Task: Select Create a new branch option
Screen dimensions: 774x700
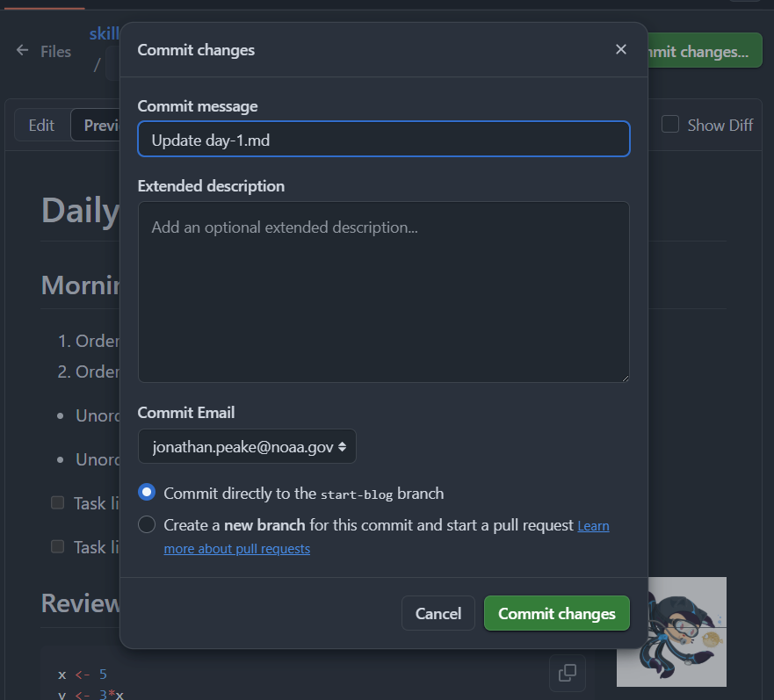Action: [147, 524]
